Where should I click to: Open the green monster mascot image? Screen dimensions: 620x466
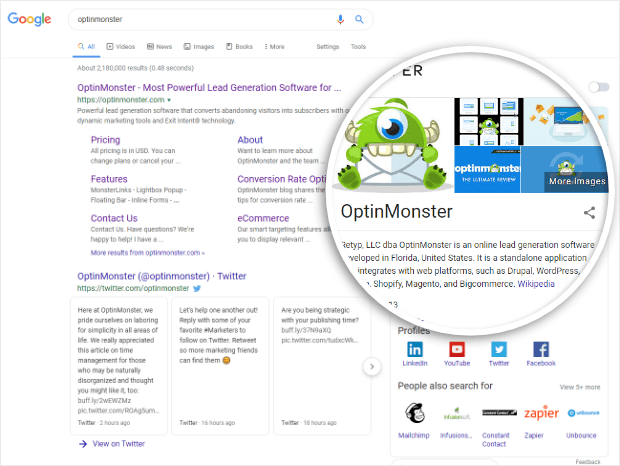393,145
